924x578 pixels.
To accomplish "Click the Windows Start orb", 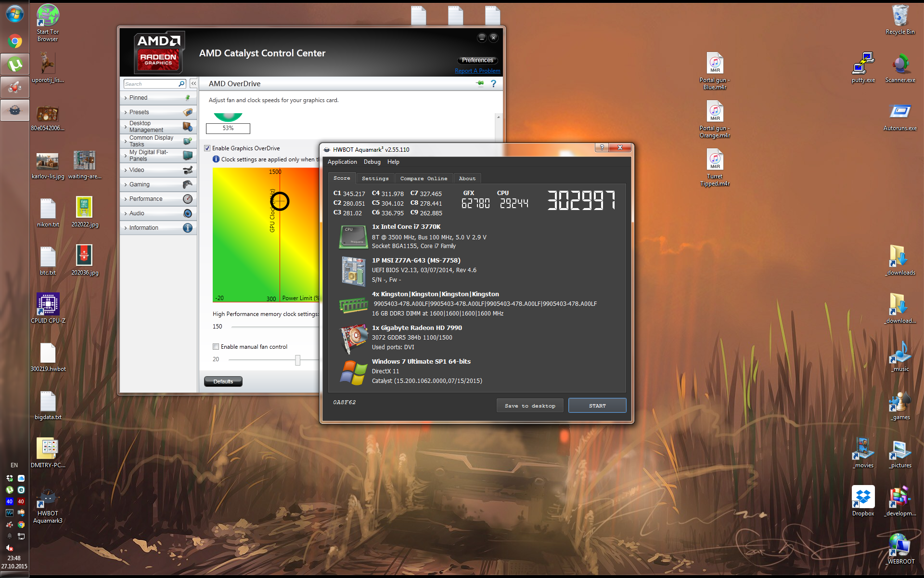I will [14, 13].
